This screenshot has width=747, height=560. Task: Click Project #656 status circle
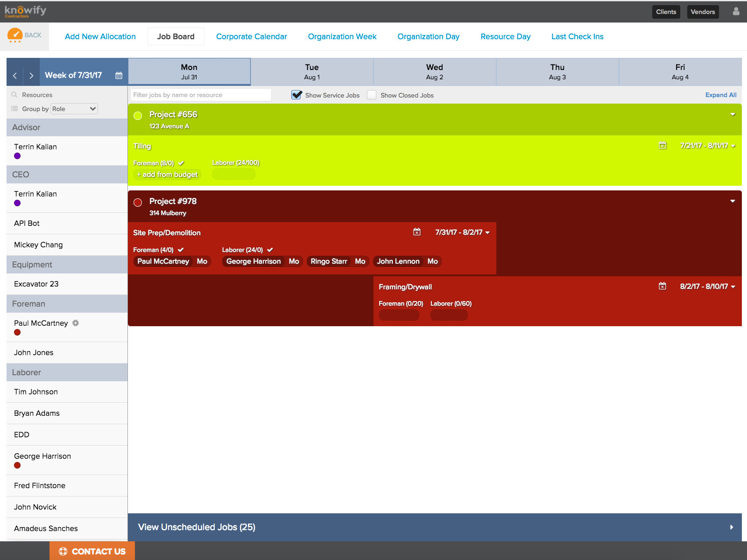point(138,116)
